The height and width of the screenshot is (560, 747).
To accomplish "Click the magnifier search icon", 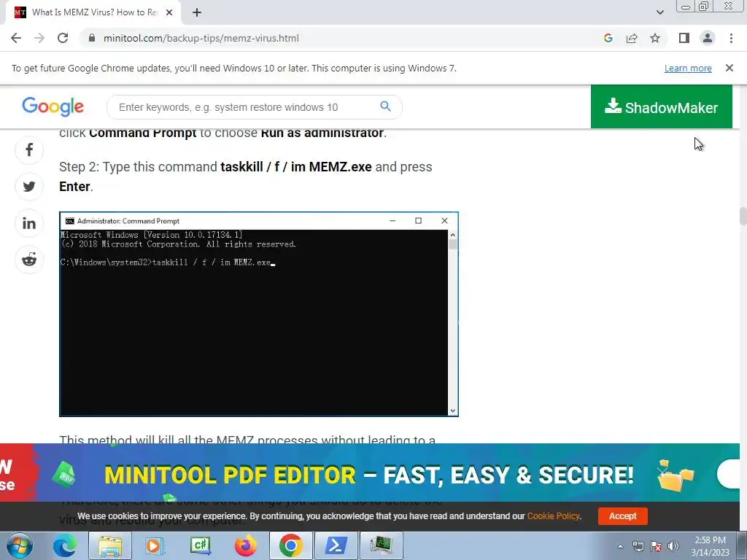I will tap(385, 106).
